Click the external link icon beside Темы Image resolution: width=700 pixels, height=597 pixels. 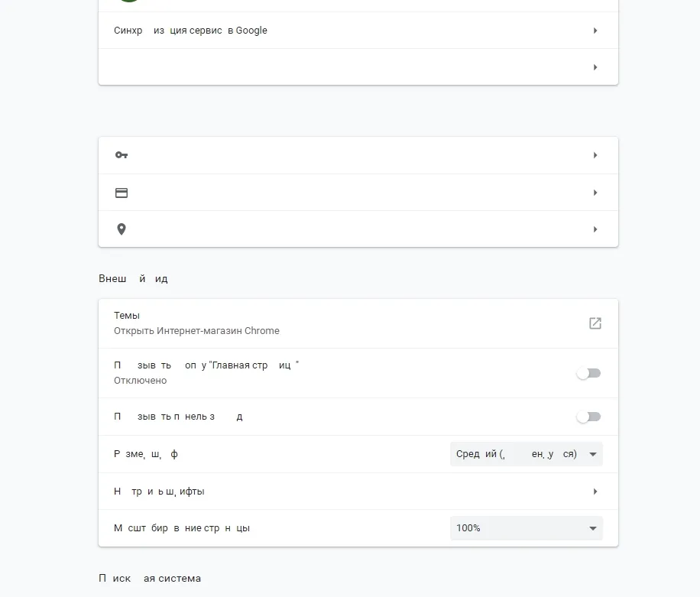click(595, 323)
